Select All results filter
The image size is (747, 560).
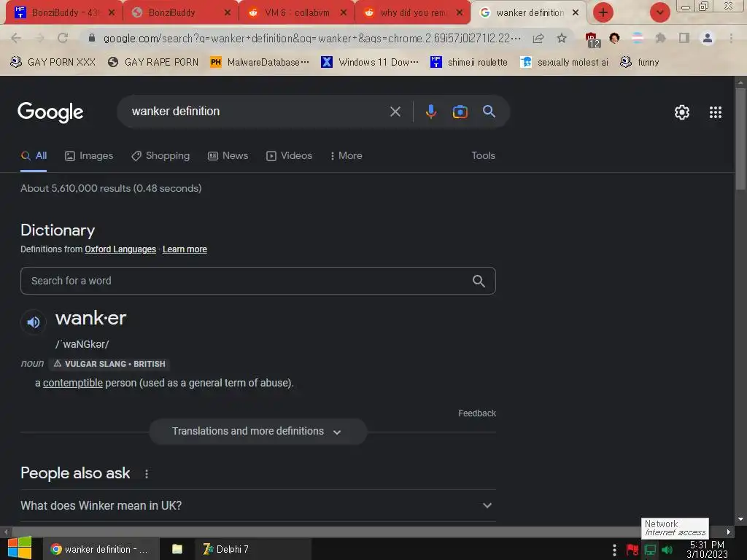[x=34, y=156]
